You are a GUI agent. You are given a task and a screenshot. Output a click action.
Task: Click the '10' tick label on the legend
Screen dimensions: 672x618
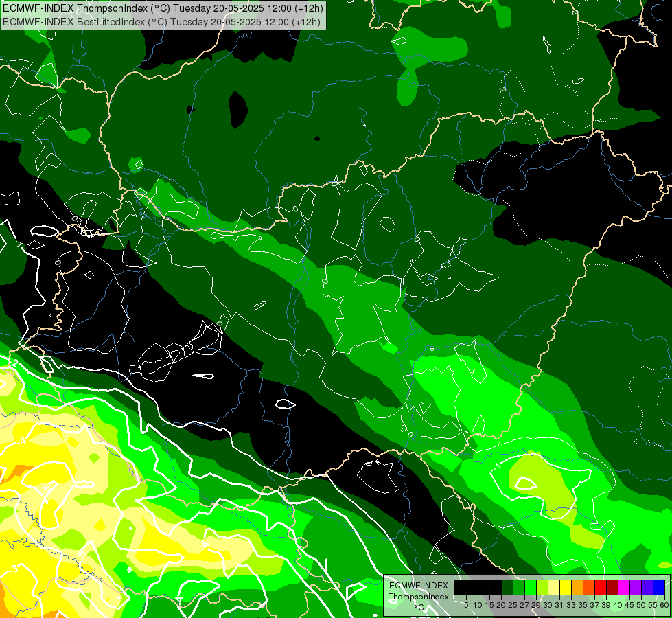pyautogui.click(x=478, y=605)
